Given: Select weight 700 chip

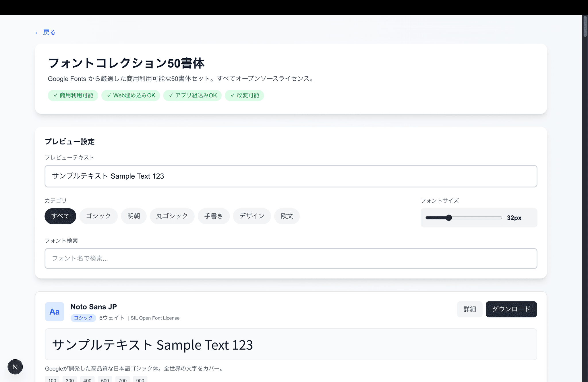Looking at the screenshot, I should 123,380.
